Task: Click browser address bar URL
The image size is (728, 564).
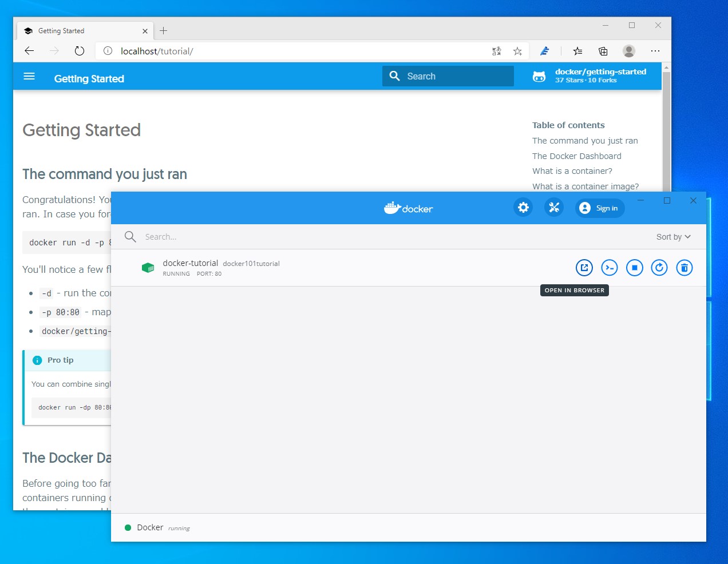Action: coord(157,51)
